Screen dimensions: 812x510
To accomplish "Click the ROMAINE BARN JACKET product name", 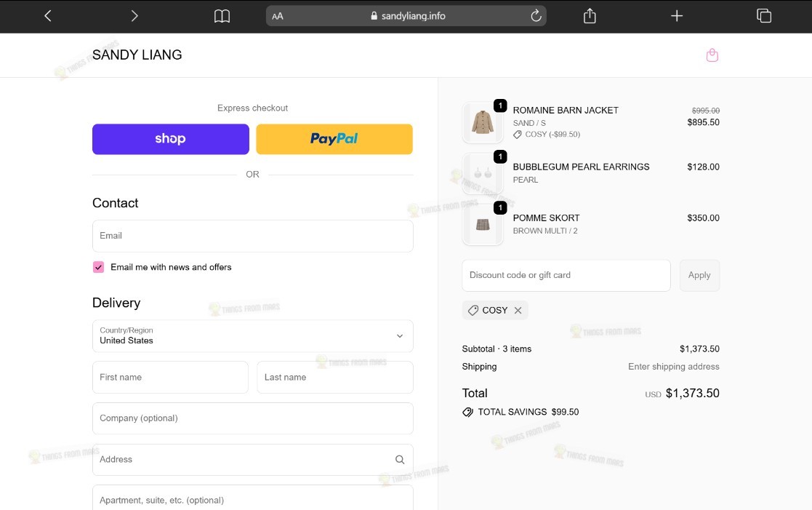I will (566, 111).
